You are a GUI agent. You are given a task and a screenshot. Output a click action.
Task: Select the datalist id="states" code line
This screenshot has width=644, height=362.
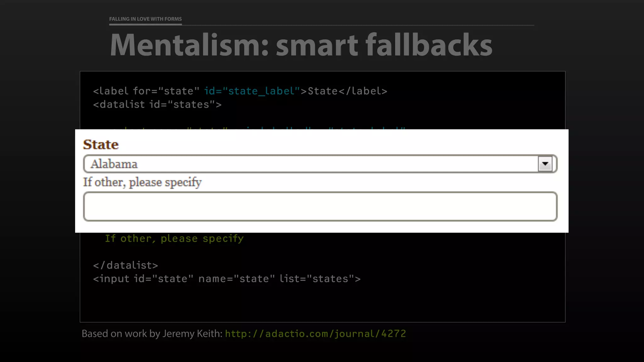157,105
